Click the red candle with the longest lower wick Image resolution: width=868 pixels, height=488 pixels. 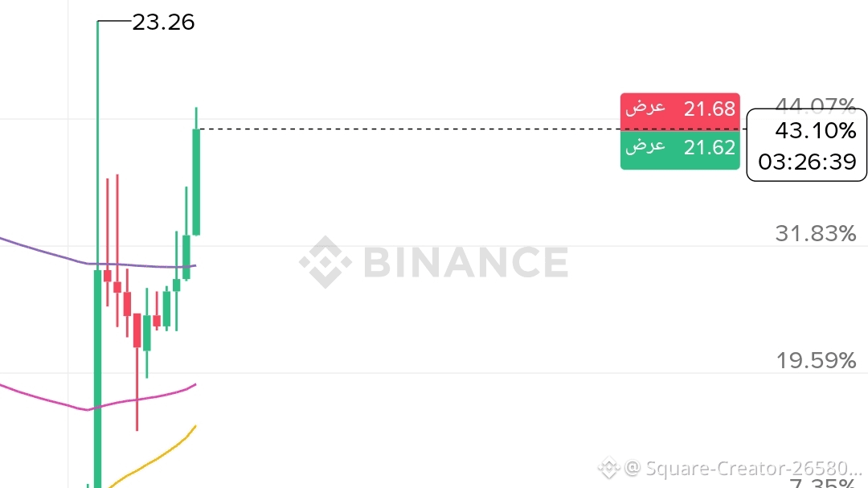137,330
